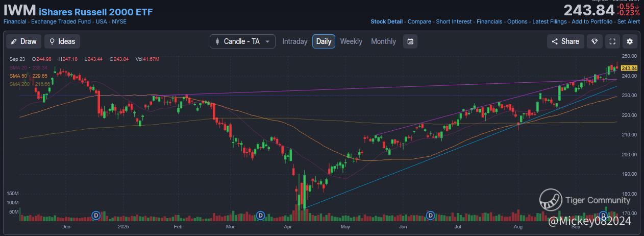Click the SMA 20 indicator label

pos(29,67)
